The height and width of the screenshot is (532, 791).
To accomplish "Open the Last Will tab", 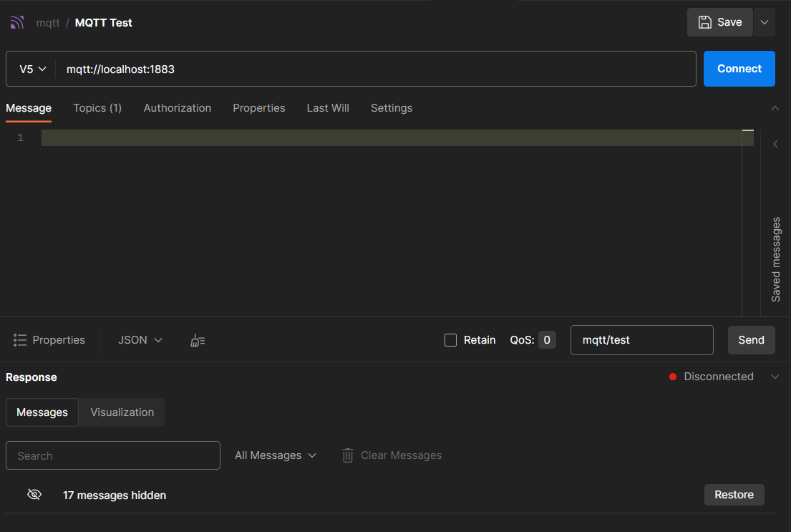I will pos(328,108).
